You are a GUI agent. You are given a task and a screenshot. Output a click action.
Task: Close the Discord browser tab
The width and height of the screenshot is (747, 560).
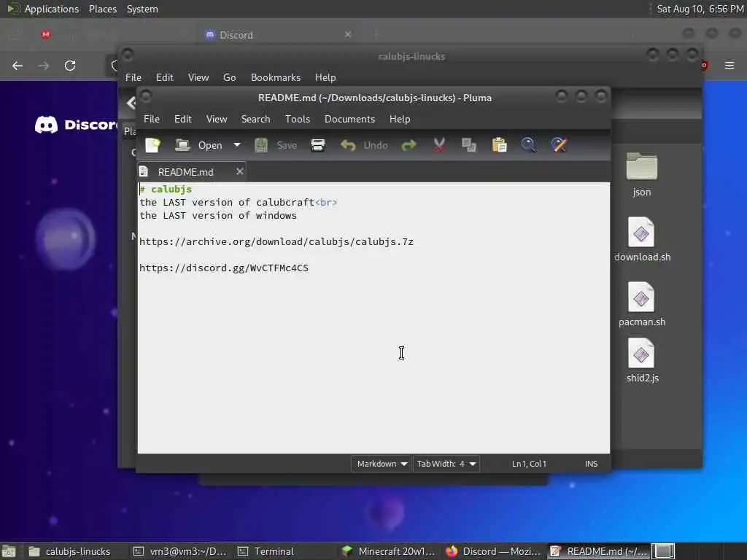coord(348,34)
